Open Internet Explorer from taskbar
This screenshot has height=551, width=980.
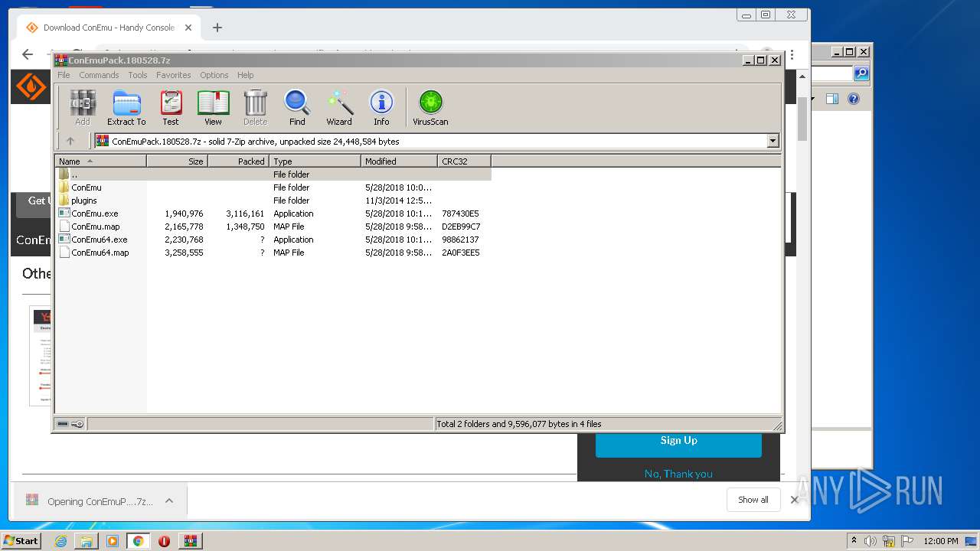click(x=60, y=541)
